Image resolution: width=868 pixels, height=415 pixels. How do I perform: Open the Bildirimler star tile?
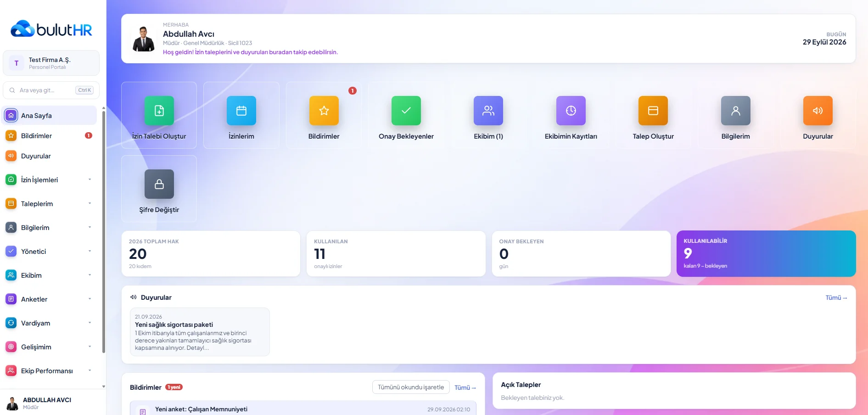click(324, 115)
